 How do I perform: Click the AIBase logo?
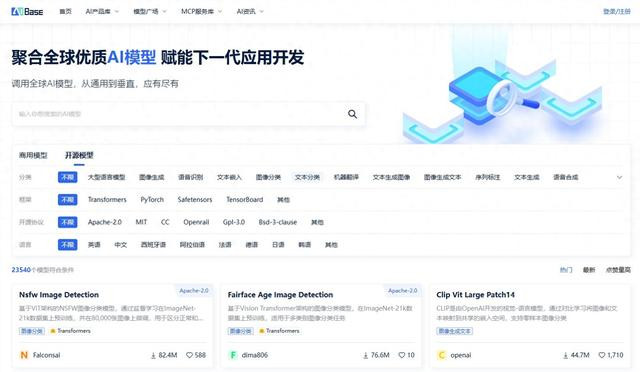[27, 11]
